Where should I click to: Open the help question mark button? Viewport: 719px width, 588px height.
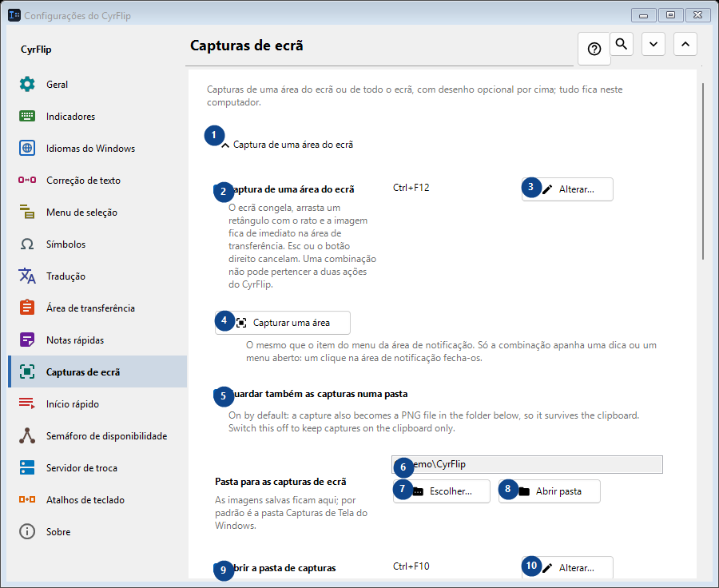point(594,49)
